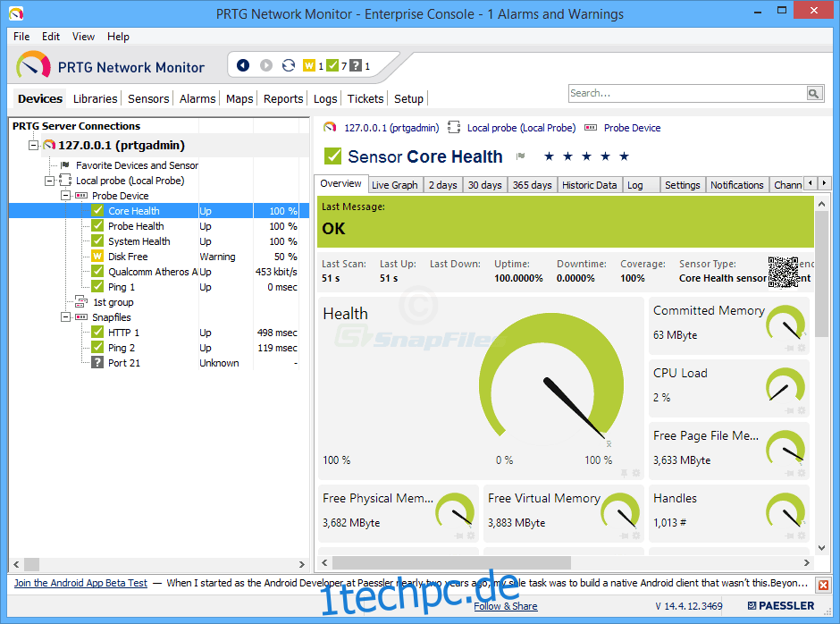Click the yellow warning sensors count icon
This screenshot has width=840, height=624.
309,65
